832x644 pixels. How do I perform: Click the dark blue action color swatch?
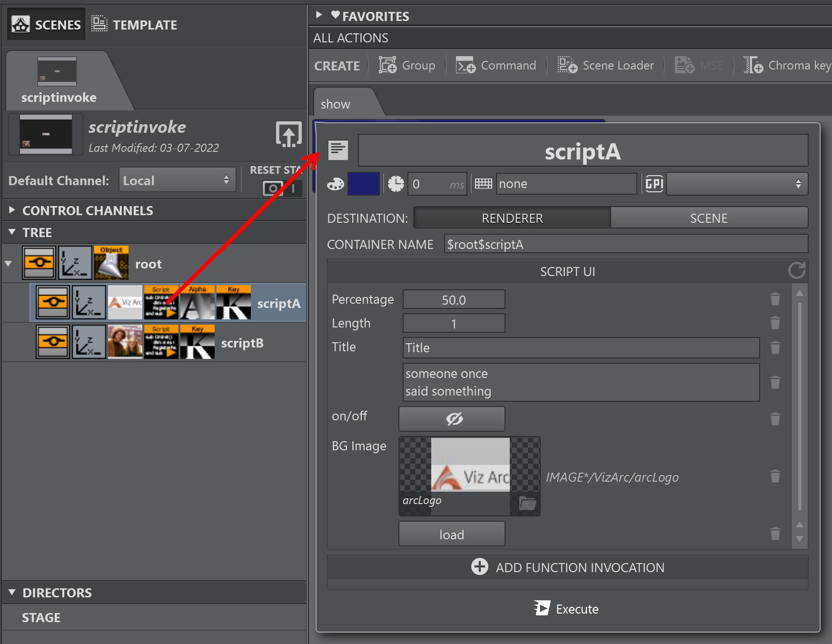(x=363, y=184)
